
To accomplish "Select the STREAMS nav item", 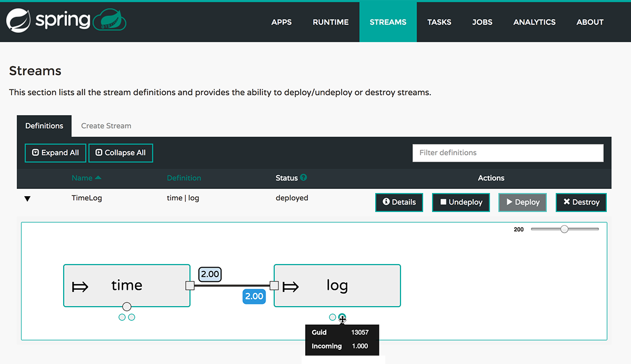I will 388,22.
